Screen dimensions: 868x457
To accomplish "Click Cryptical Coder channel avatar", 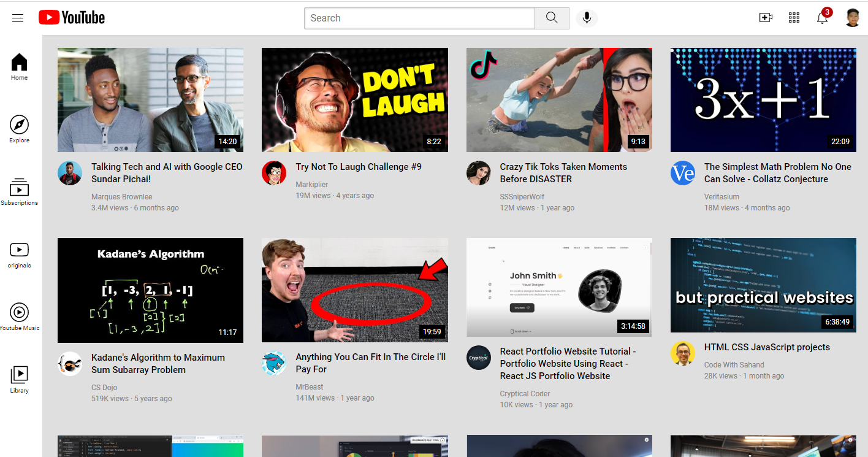I will coord(478,358).
